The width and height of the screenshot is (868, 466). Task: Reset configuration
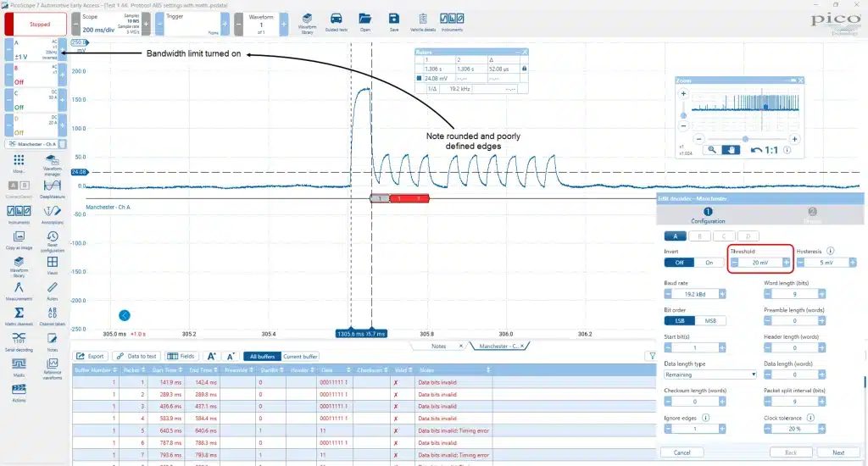[x=53, y=241]
